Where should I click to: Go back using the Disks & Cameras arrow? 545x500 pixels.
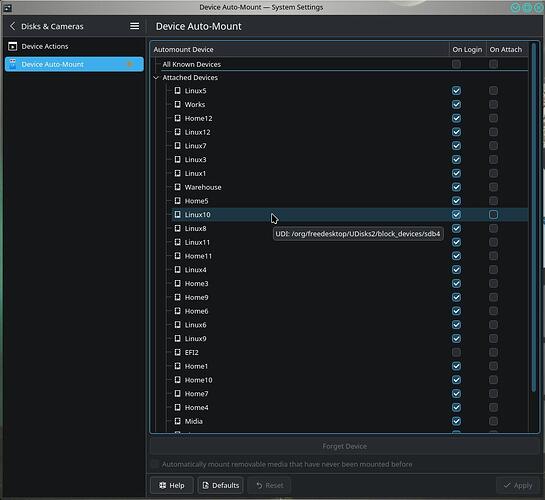(x=13, y=26)
